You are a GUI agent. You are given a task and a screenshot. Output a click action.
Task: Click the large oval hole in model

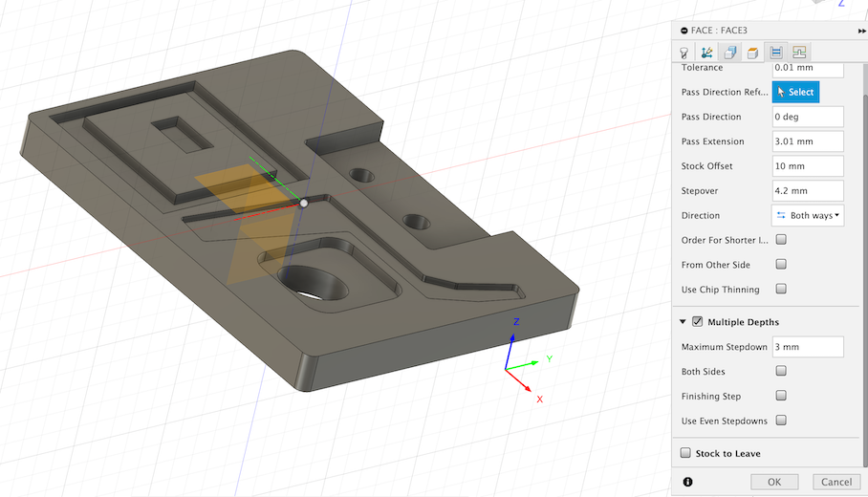[313, 283]
